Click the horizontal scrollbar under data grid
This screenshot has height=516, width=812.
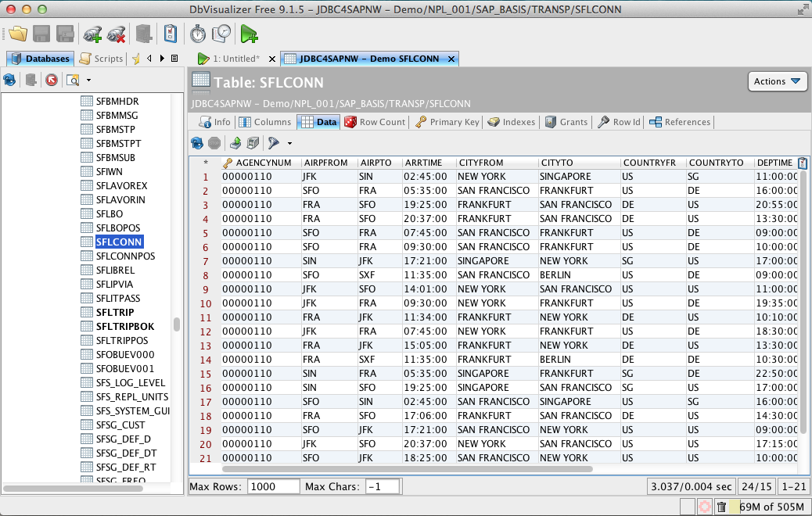pyautogui.click(x=407, y=469)
